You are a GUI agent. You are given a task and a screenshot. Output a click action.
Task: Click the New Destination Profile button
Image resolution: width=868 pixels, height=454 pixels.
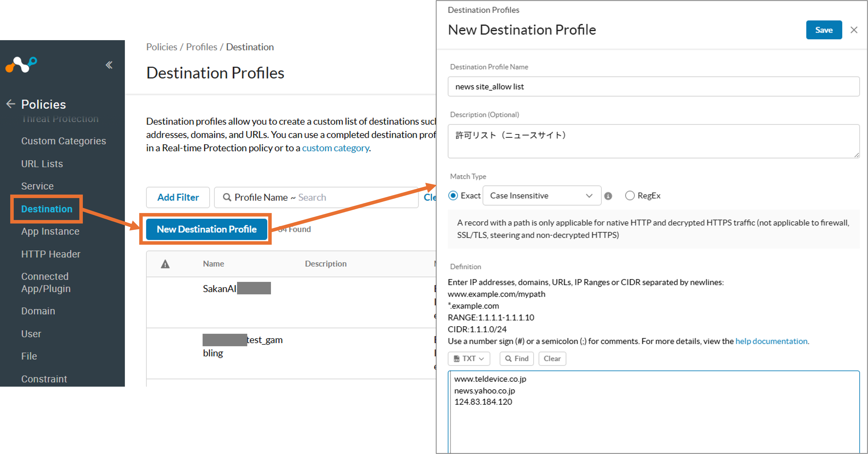[x=207, y=229]
